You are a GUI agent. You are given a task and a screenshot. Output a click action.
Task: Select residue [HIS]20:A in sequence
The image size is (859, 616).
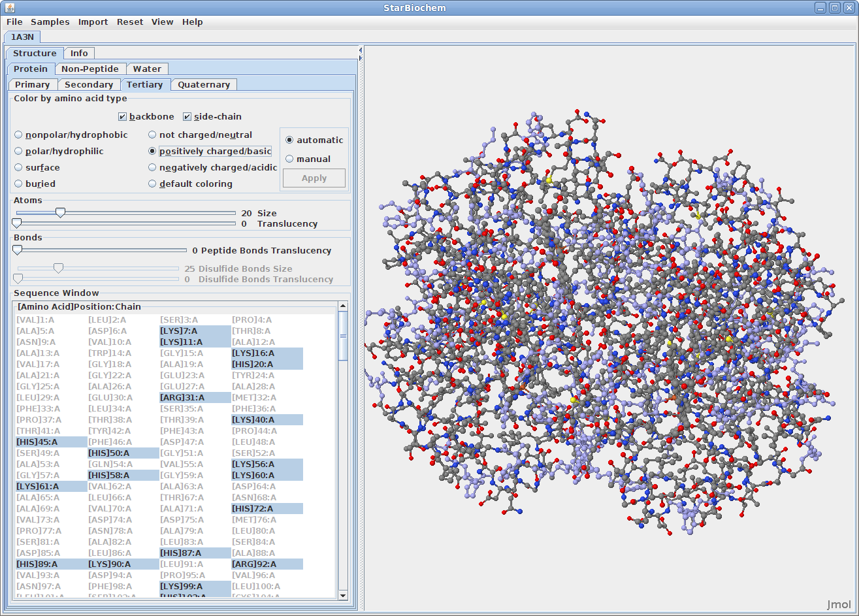(267, 365)
